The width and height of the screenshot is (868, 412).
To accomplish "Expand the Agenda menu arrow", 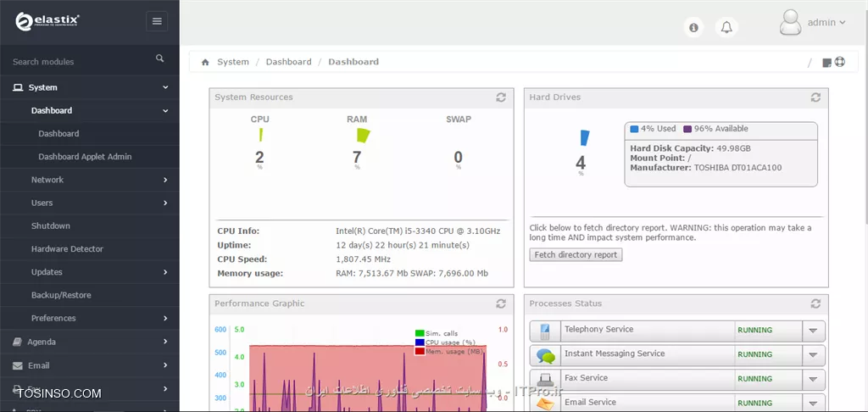I will tap(165, 342).
